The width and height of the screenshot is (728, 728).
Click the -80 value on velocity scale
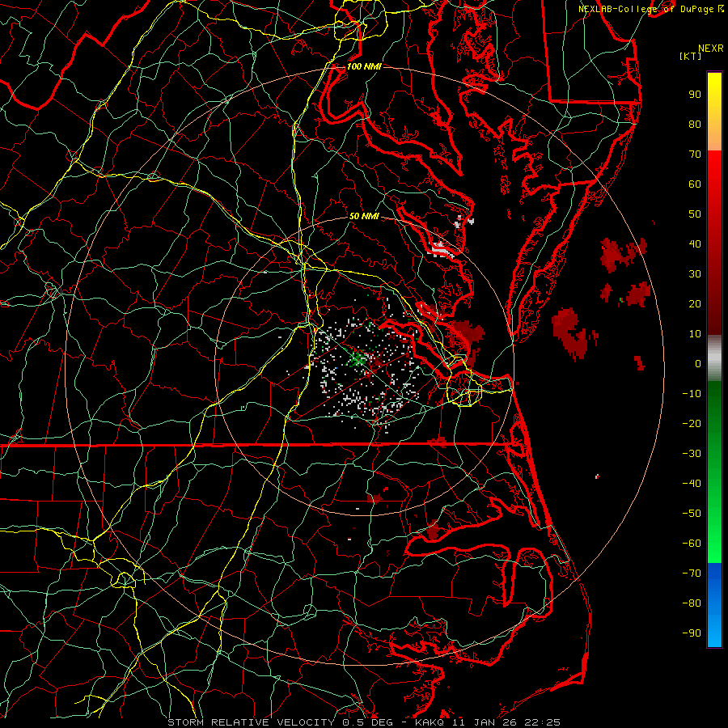[692, 603]
